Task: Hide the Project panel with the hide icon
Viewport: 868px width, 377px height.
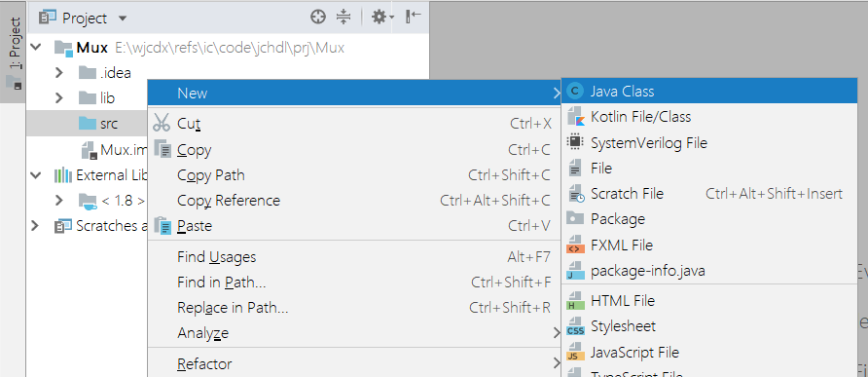Action: coord(413,17)
